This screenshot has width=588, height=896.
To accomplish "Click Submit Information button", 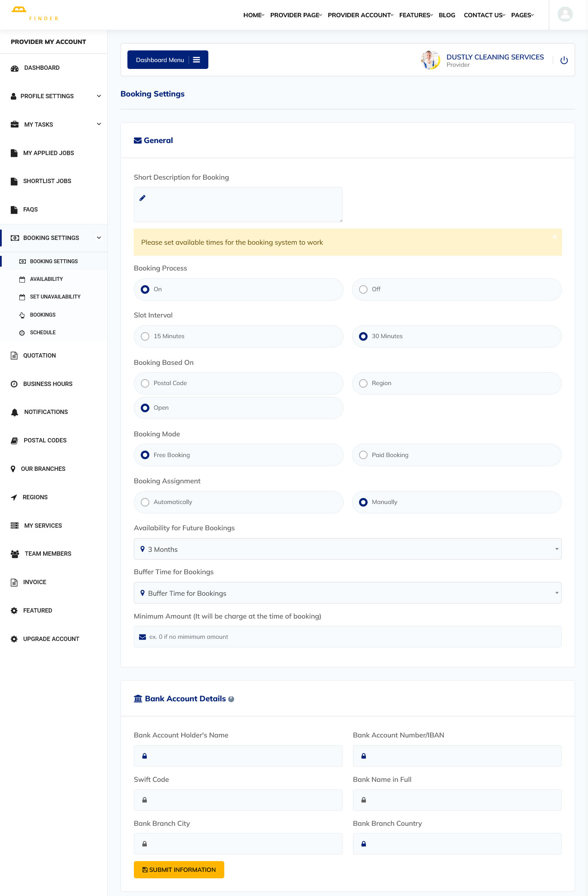I will pyautogui.click(x=179, y=870).
